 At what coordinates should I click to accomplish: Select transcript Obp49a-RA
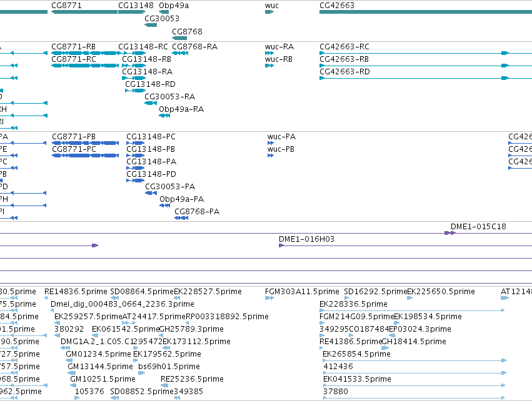(181, 109)
